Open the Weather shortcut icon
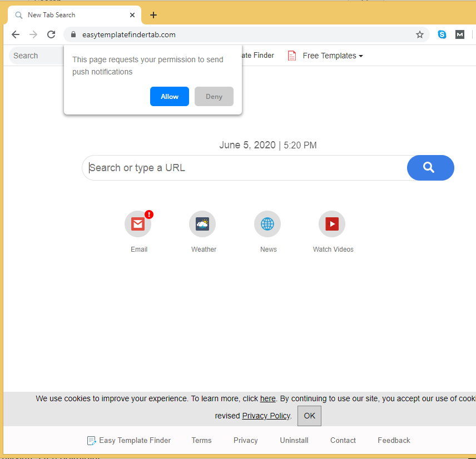 point(202,224)
